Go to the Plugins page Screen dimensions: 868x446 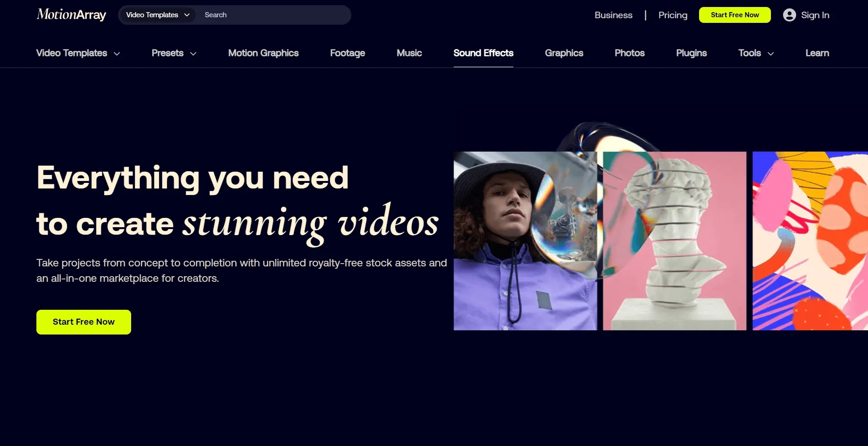coord(691,53)
